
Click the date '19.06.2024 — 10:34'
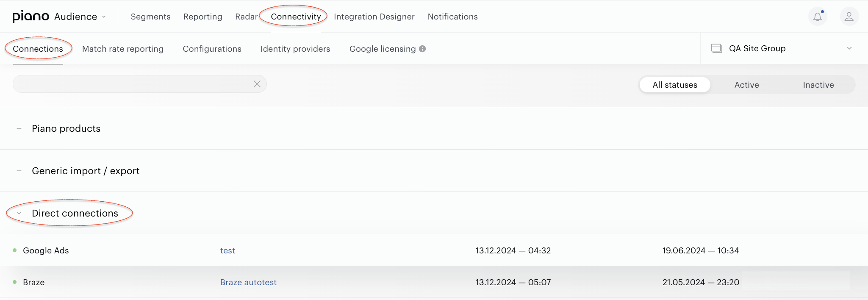pos(701,250)
